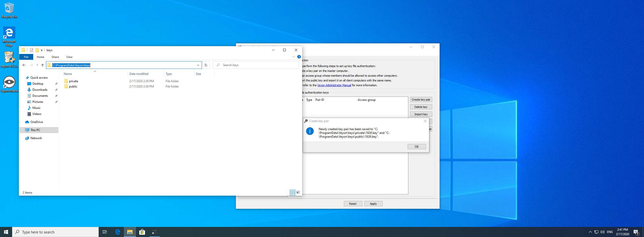Open Pictures in the navigation pane
Image resolution: width=644 pixels, height=237 pixels.
pos(38,102)
